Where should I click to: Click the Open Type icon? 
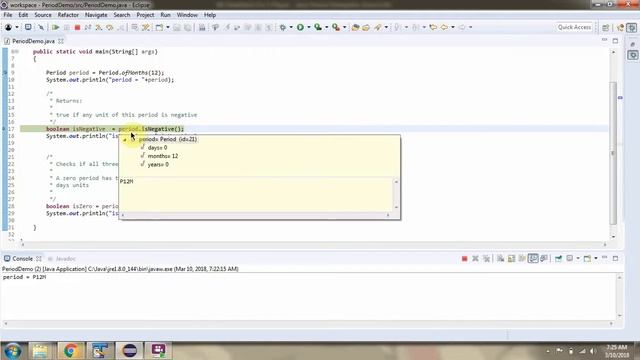tap(355, 27)
